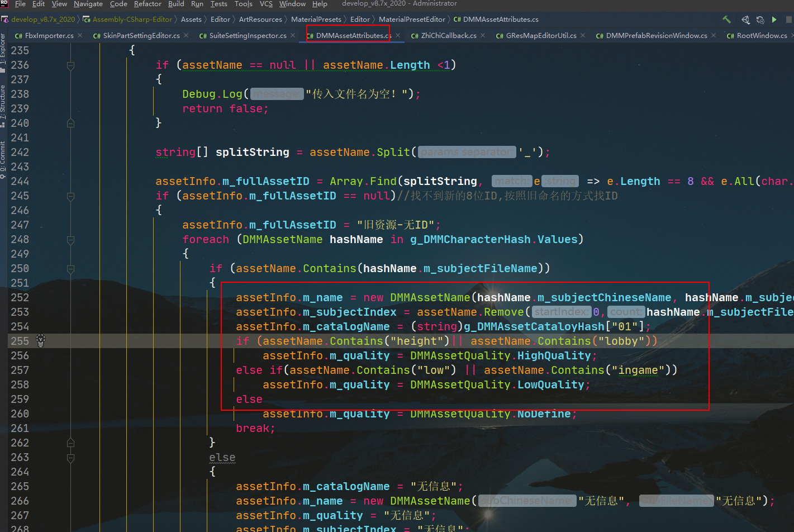
Task: Click the Unity refresh assets icon
Action: coord(760,20)
